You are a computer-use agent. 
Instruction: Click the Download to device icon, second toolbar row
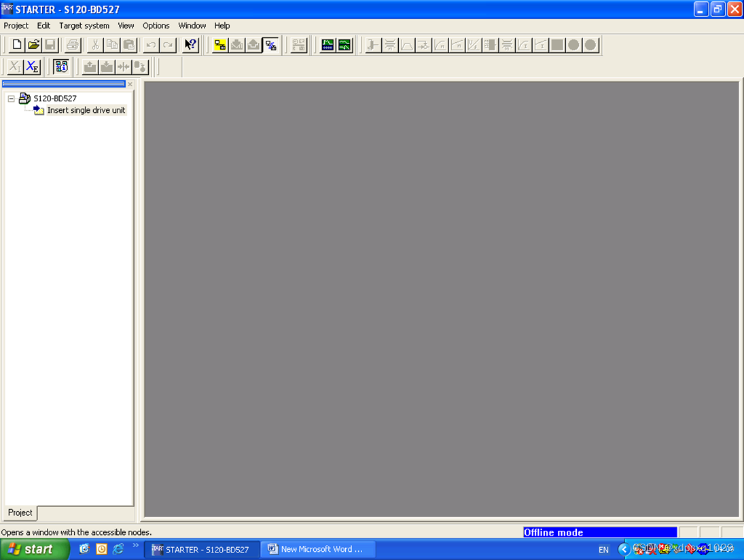pos(107,67)
